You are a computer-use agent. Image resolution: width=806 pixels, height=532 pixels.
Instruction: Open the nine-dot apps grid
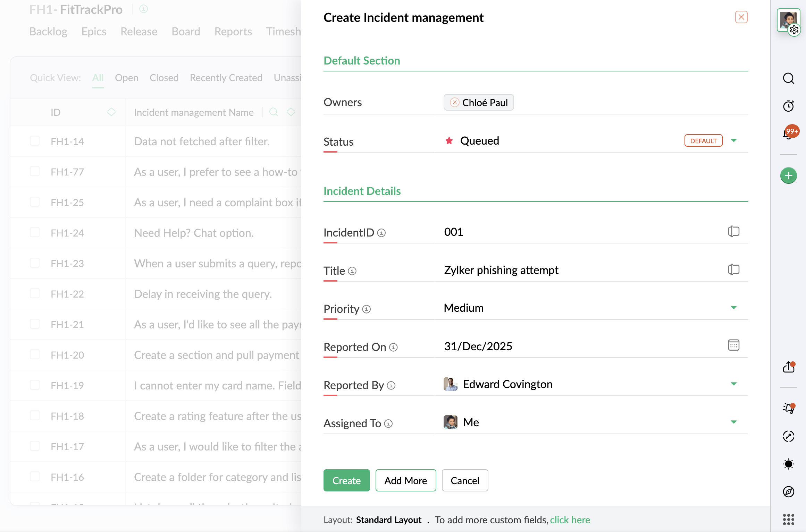point(789,520)
